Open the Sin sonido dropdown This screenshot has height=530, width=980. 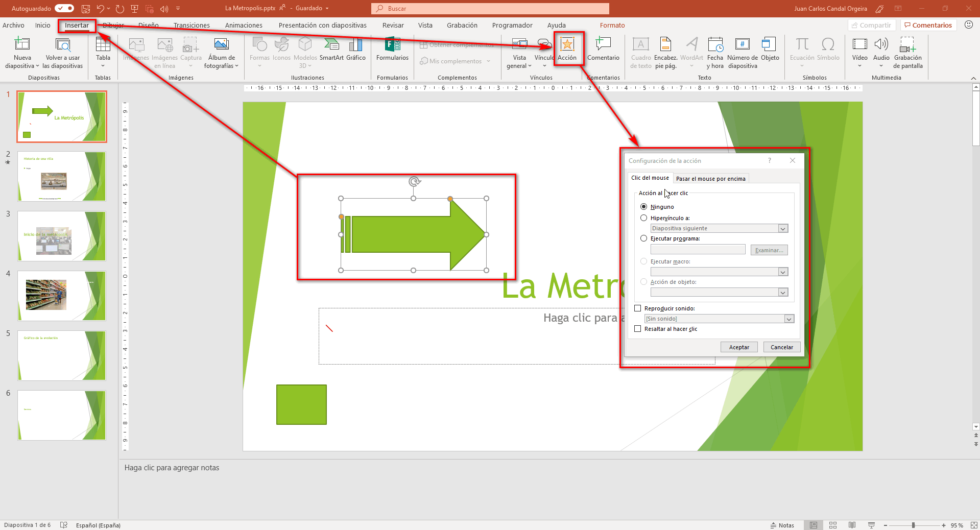coord(788,319)
